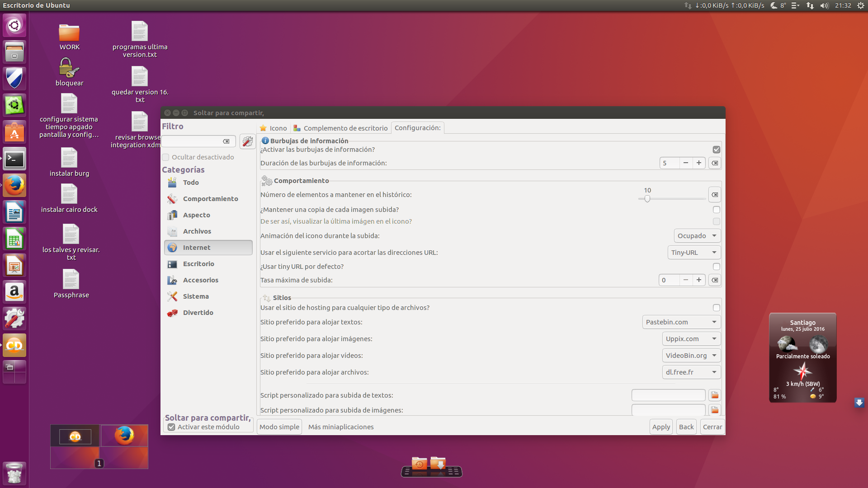Click the Back button
Image resolution: width=868 pixels, height=488 pixels.
pyautogui.click(x=686, y=427)
